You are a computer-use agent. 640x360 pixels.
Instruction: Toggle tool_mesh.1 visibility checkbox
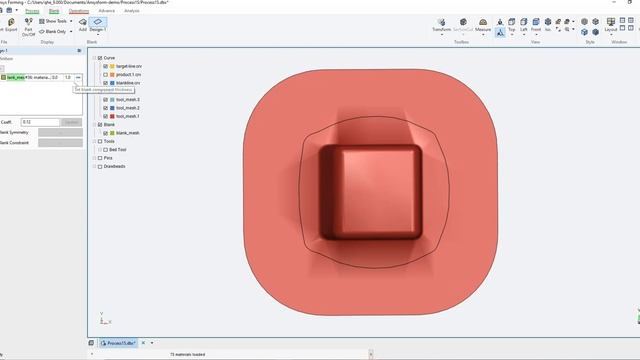(105, 116)
